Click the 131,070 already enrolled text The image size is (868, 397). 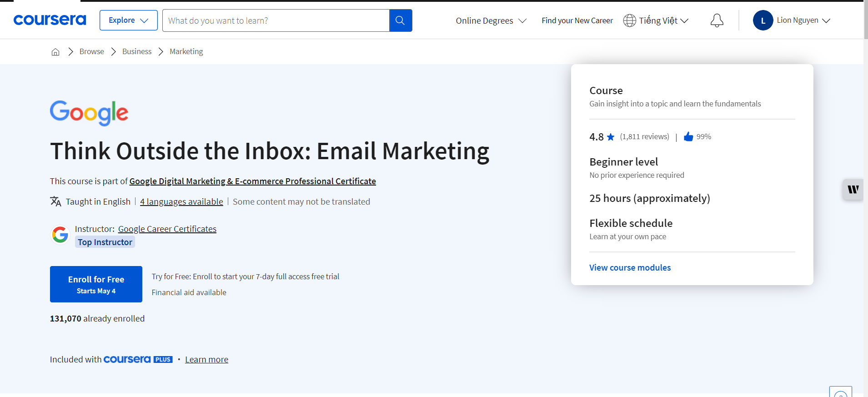[x=97, y=318]
